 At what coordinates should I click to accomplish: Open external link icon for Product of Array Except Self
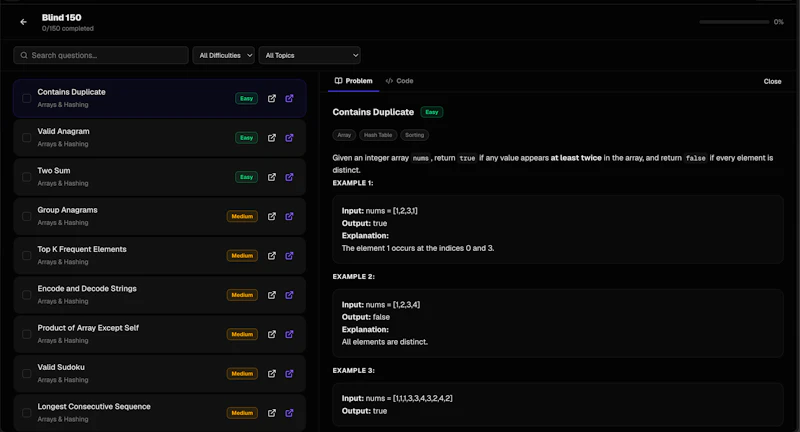tap(272, 334)
